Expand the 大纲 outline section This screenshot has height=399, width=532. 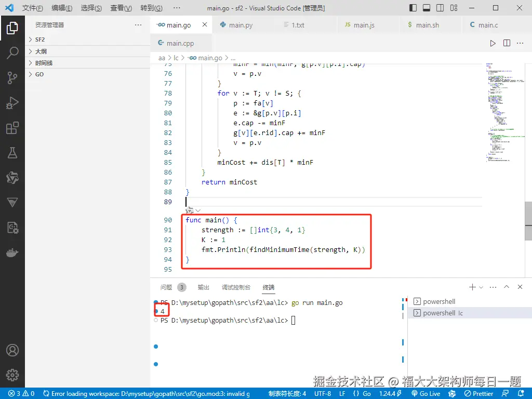pos(87,51)
